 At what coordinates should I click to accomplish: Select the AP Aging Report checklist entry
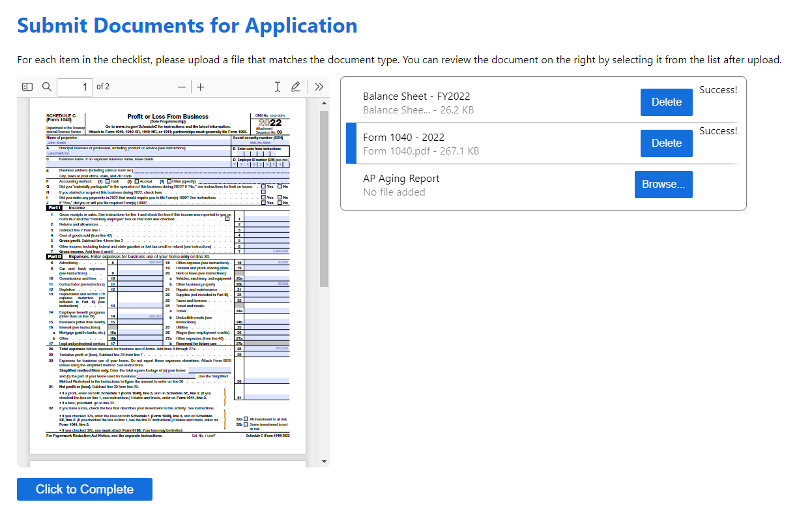click(x=456, y=184)
